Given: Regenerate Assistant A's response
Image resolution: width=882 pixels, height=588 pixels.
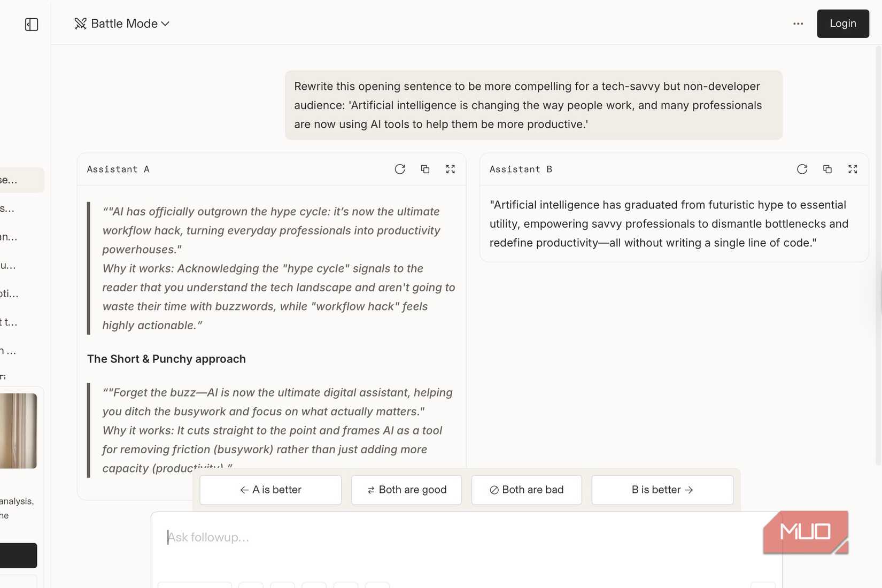Looking at the screenshot, I should (x=400, y=169).
